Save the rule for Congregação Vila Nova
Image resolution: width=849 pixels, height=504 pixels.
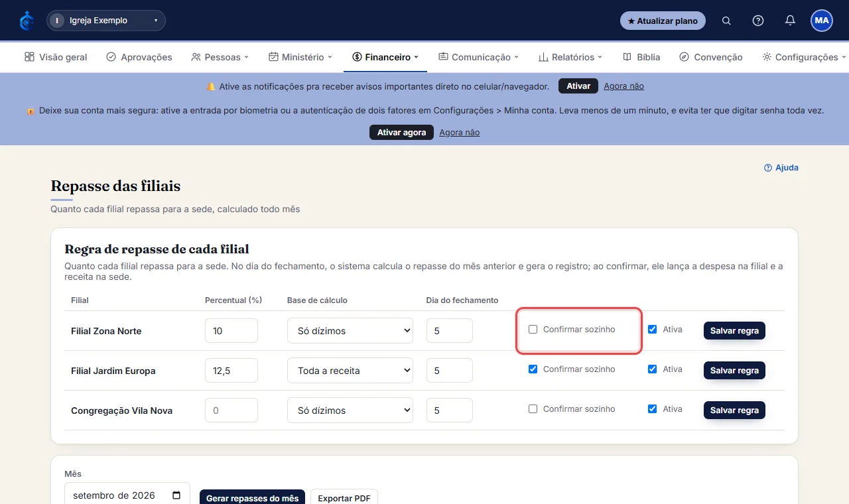point(734,410)
